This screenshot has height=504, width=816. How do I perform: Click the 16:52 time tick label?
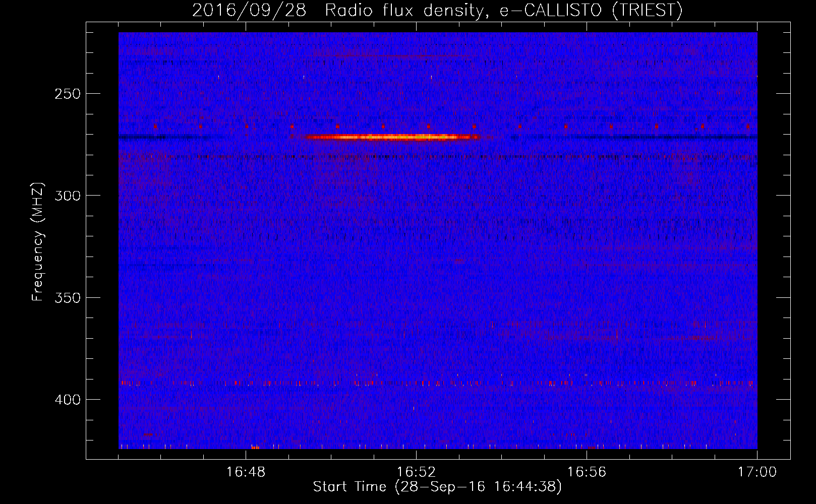[416, 472]
